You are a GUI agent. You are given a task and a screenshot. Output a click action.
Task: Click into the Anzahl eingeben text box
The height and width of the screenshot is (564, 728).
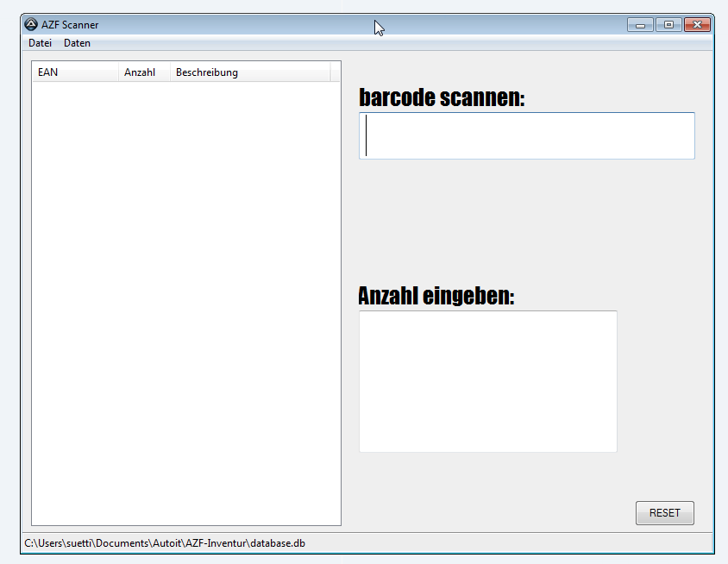pyautogui.click(x=487, y=380)
